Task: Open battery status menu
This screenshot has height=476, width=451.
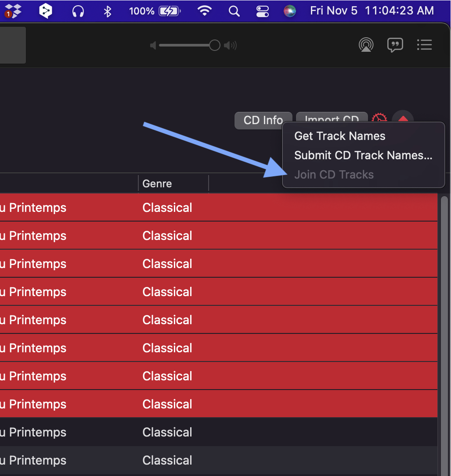Action: click(155, 11)
